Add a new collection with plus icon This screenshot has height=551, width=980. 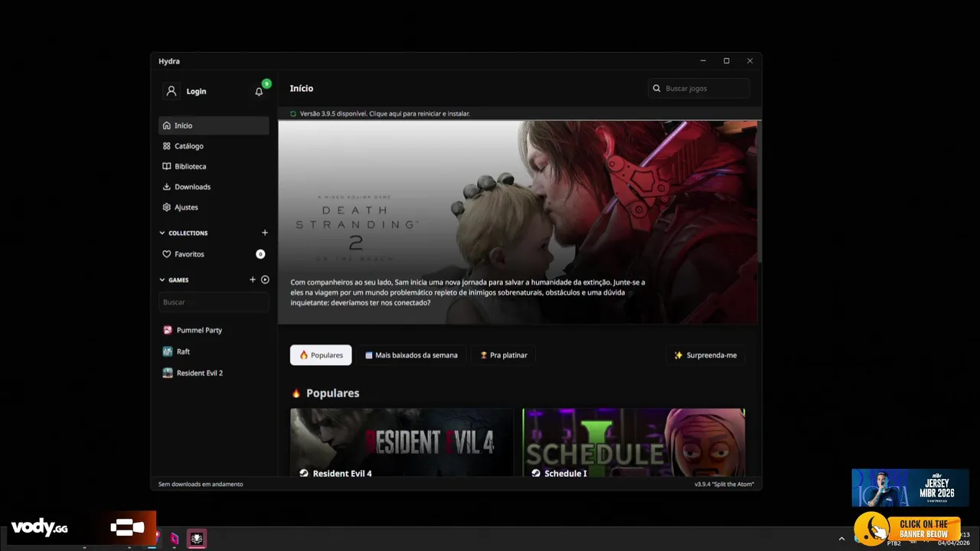[x=265, y=233]
